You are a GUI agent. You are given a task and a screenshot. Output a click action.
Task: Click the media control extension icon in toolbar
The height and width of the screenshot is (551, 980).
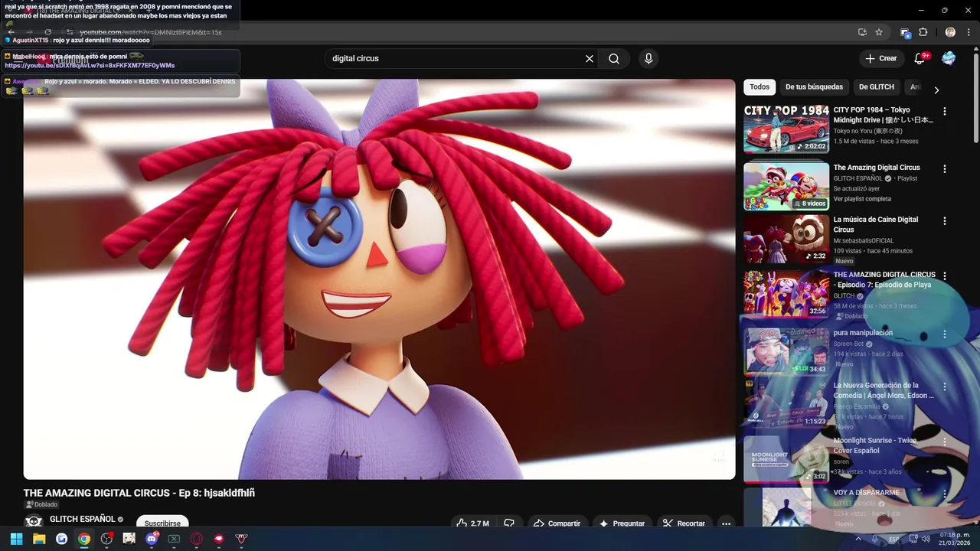tap(906, 32)
